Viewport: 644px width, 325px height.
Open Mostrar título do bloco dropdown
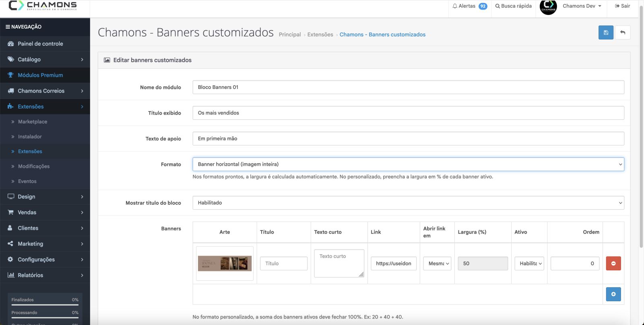coord(408,203)
